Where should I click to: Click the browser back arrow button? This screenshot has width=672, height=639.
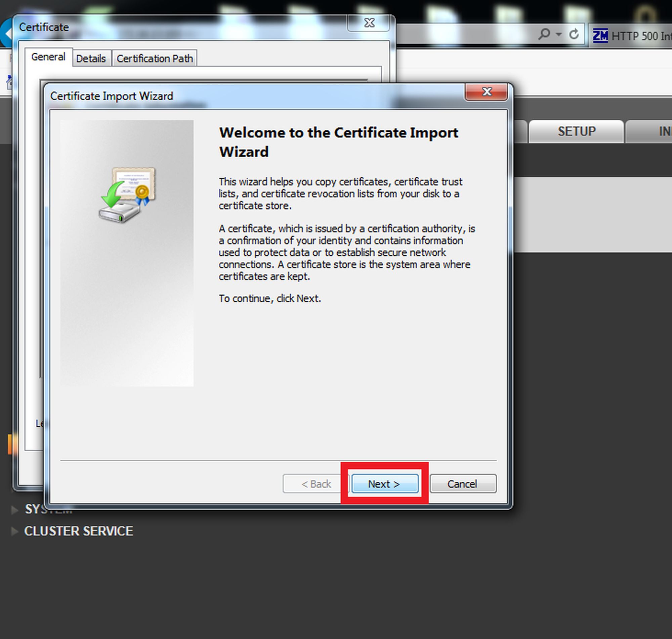(6, 33)
